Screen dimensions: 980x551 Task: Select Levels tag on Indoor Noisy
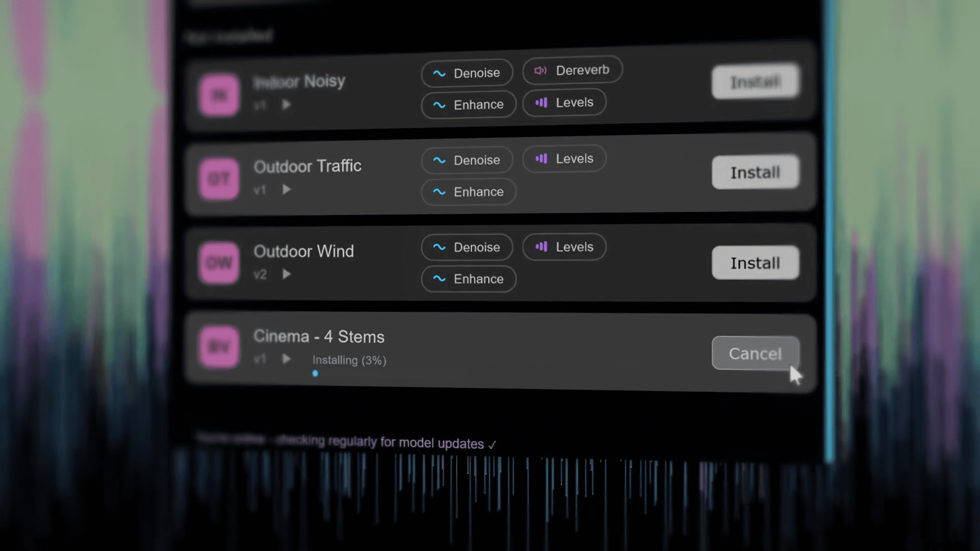tap(564, 103)
